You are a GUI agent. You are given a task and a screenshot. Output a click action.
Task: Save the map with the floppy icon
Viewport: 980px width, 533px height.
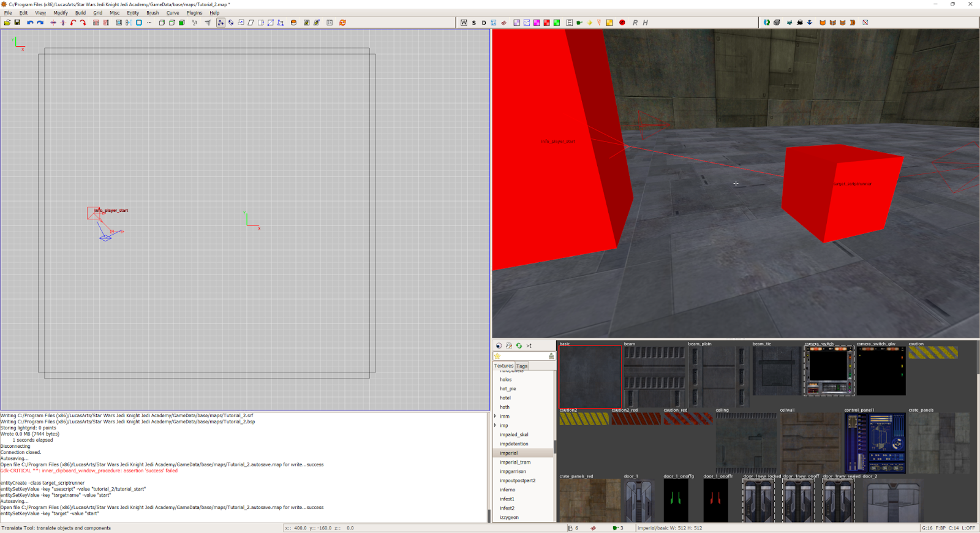pos(17,23)
